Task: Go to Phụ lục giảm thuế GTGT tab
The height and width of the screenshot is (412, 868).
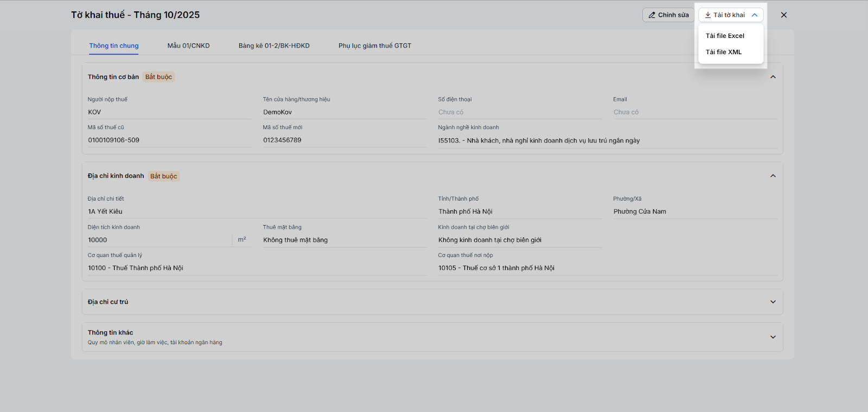Action: (x=375, y=46)
